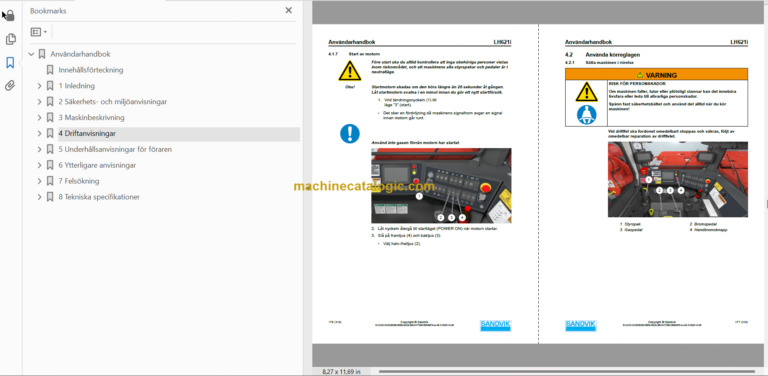Click the page size '8,27 x 11,69 in' label
This screenshot has width=768, height=376.
(341, 372)
